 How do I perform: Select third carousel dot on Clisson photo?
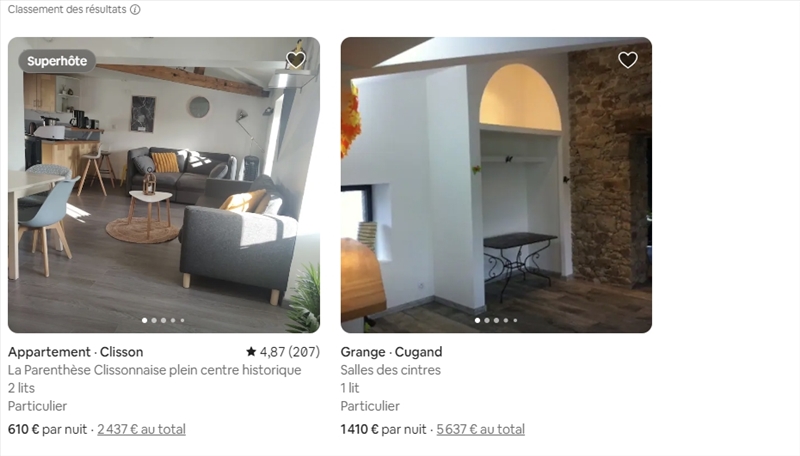point(163,320)
